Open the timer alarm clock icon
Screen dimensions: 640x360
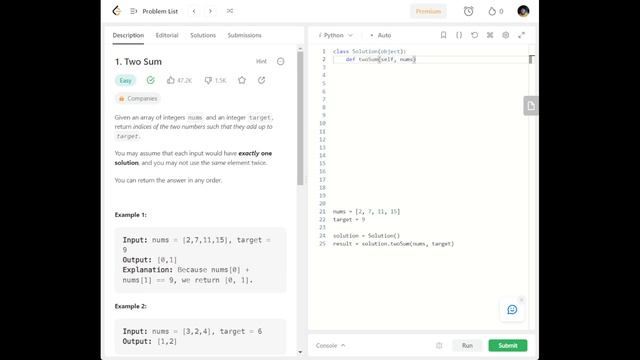pos(468,11)
